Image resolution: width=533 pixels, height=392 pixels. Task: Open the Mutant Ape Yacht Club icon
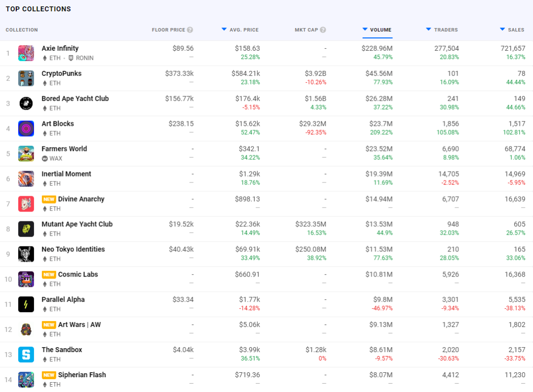[x=26, y=229]
